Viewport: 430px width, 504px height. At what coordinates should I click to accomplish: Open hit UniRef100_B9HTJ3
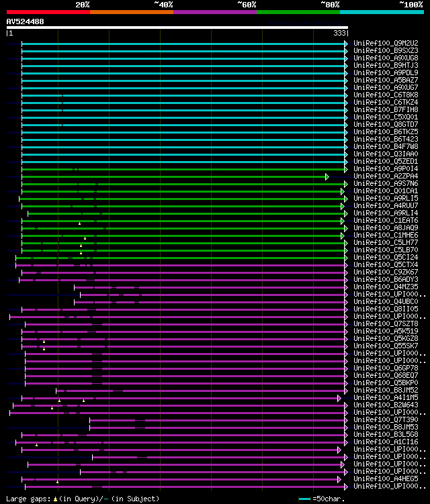[x=386, y=65]
